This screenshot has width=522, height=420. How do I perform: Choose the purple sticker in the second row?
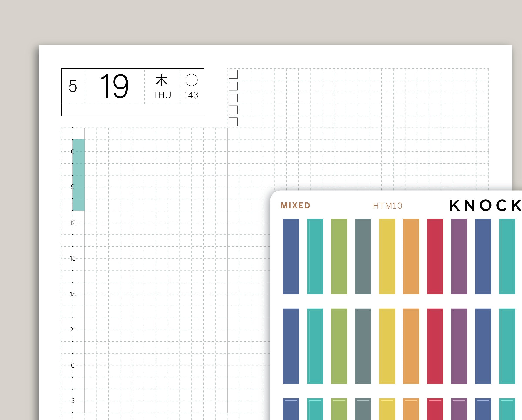(459, 346)
